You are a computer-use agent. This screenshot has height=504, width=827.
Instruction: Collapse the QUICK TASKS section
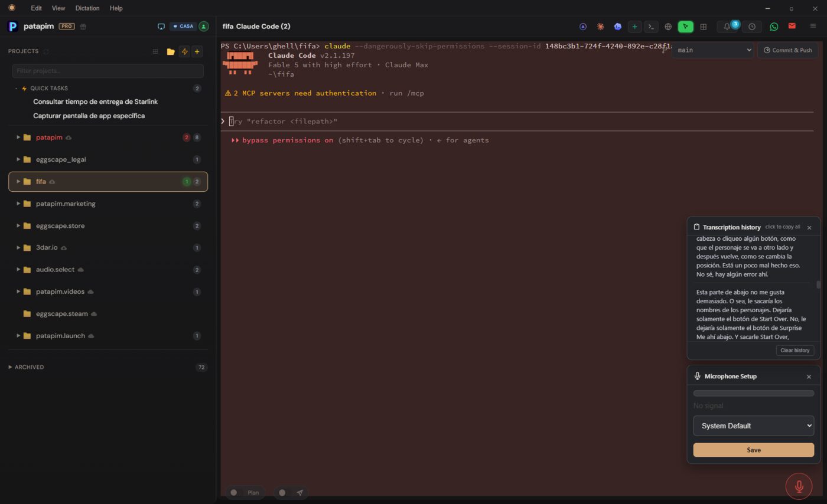[17, 89]
